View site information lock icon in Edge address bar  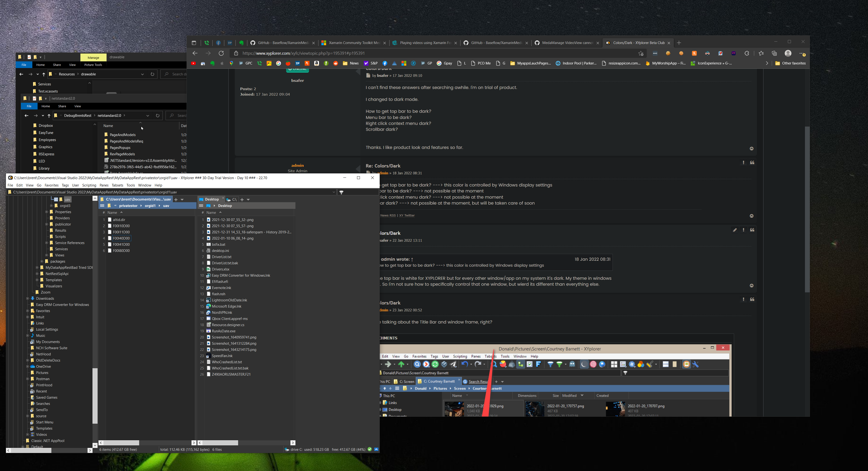click(236, 53)
